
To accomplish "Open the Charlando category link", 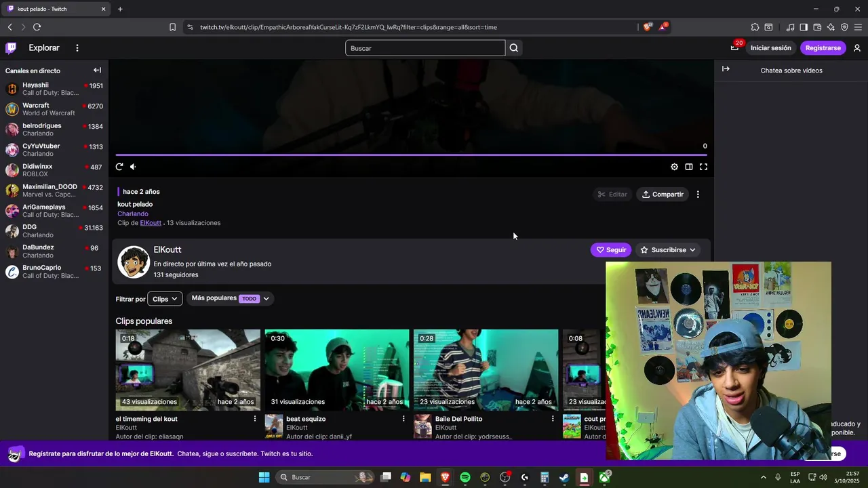I will [133, 213].
